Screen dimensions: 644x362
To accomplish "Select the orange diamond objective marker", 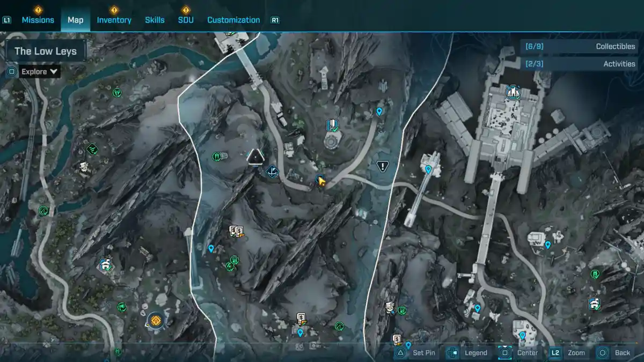I will pos(156,321).
